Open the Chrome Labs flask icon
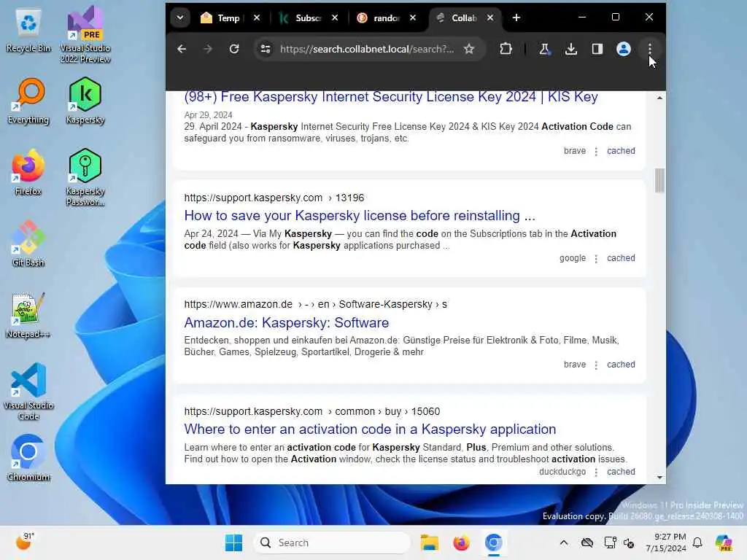 pyautogui.click(x=544, y=49)
